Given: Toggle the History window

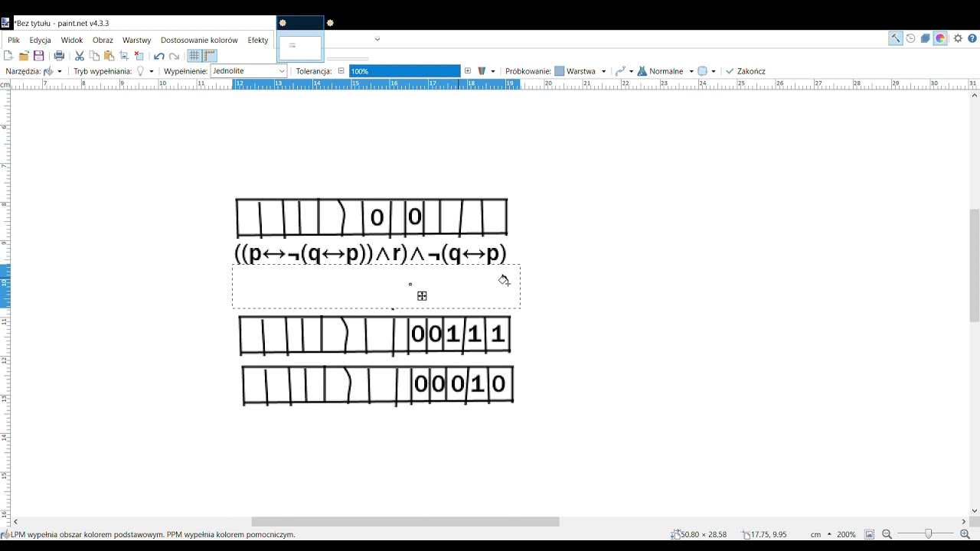Looking at the screenshot, I should point(910,38).
